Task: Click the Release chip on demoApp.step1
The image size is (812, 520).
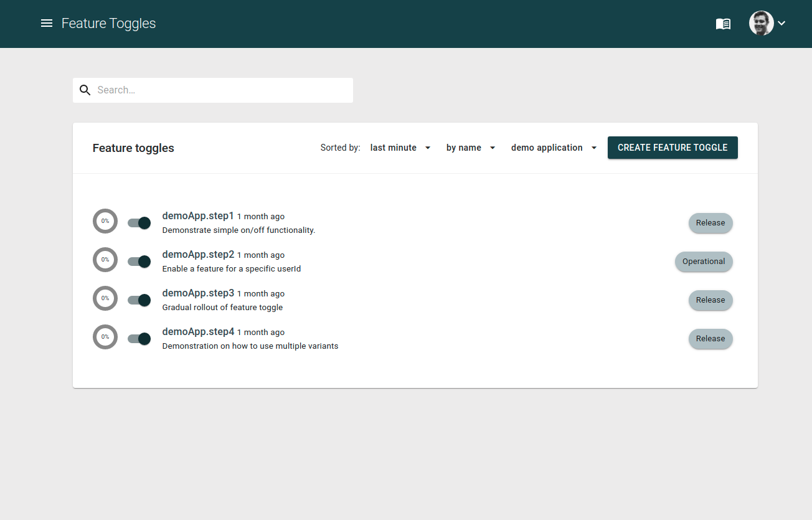Action: (x=710, y=223)
